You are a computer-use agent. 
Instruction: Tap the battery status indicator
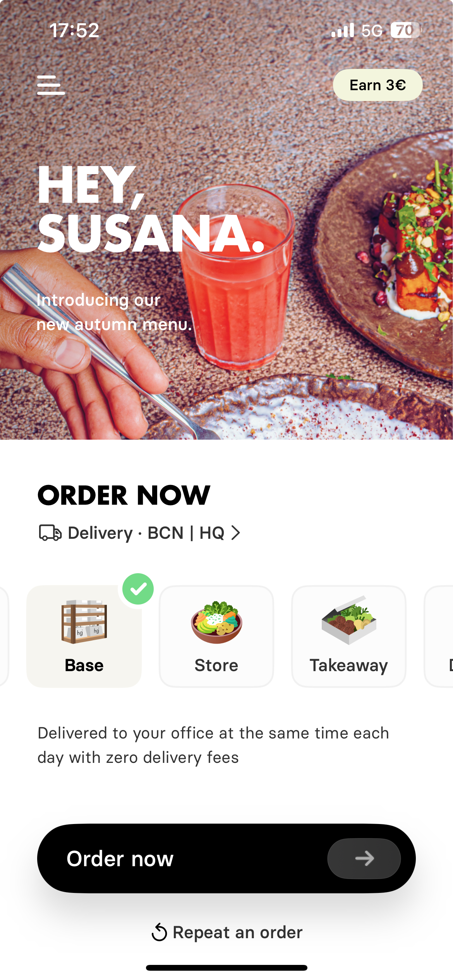[405, 30]
